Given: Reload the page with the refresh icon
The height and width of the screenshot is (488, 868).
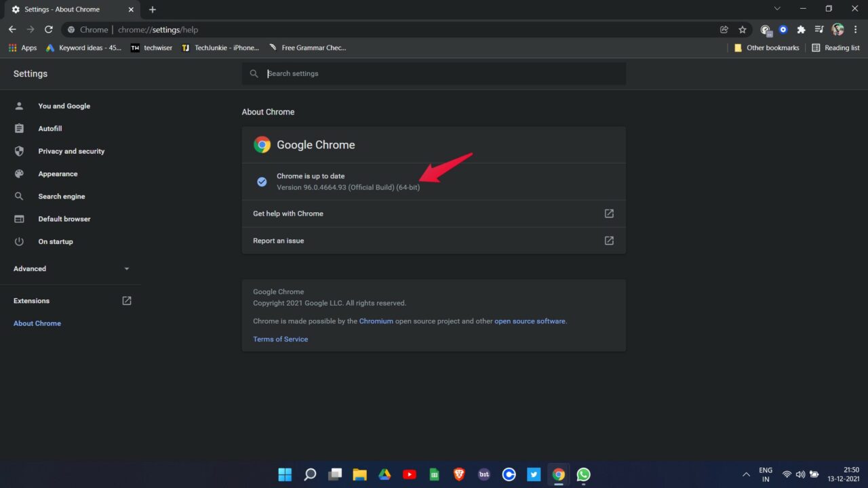Looking at the screenshot, I should [x=49, y=30].
